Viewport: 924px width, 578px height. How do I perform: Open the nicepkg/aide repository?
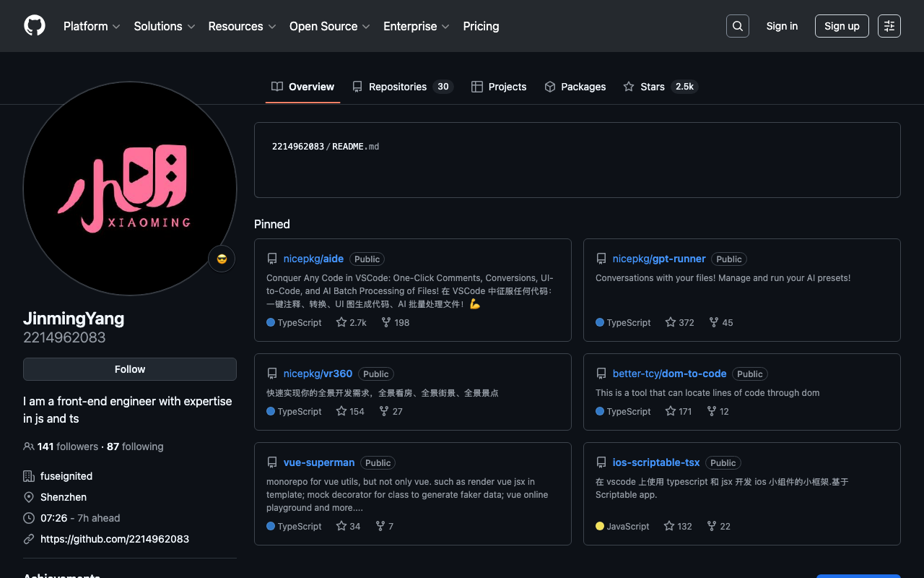(x=313, y=259)
